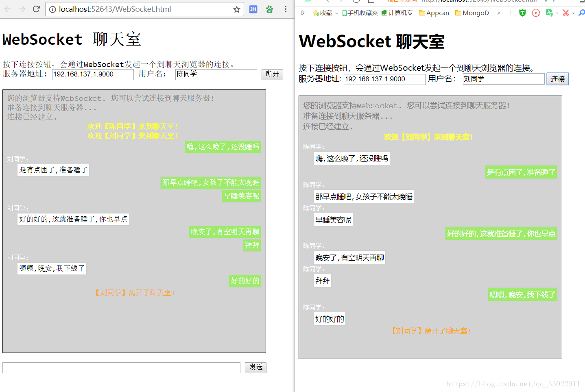585x392 pixels.
Task: Expand the sidebar toggle left of 收藏
Action: coord(303,13)
